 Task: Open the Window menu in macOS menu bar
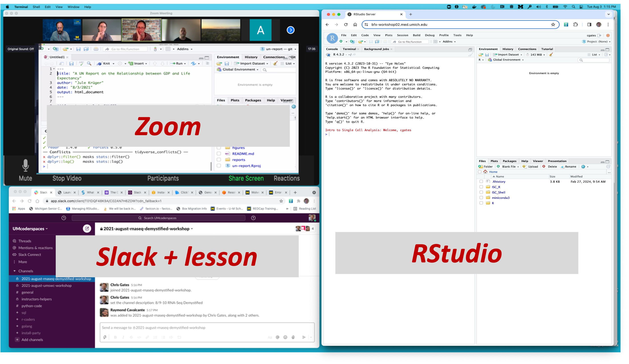click(x=73, y=7)
